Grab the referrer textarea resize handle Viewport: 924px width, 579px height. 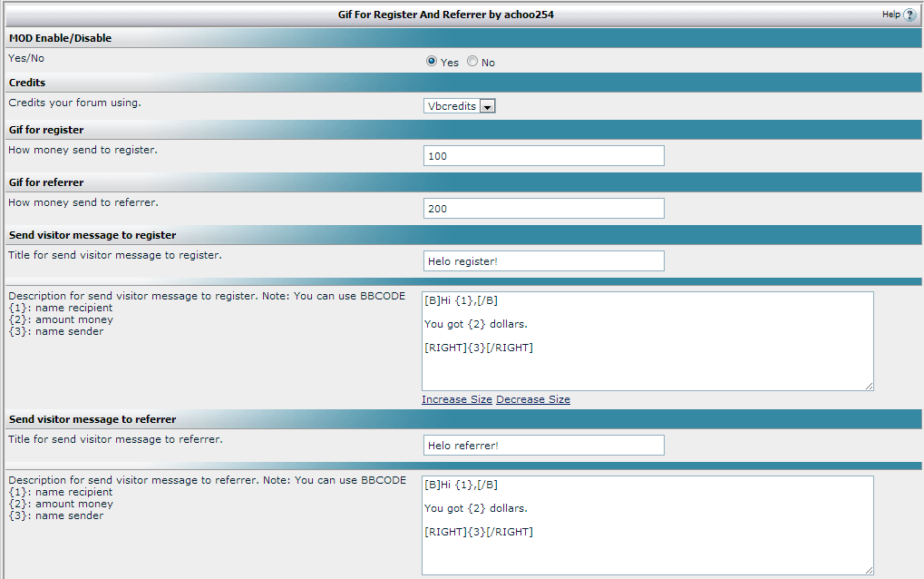(869, 570)
